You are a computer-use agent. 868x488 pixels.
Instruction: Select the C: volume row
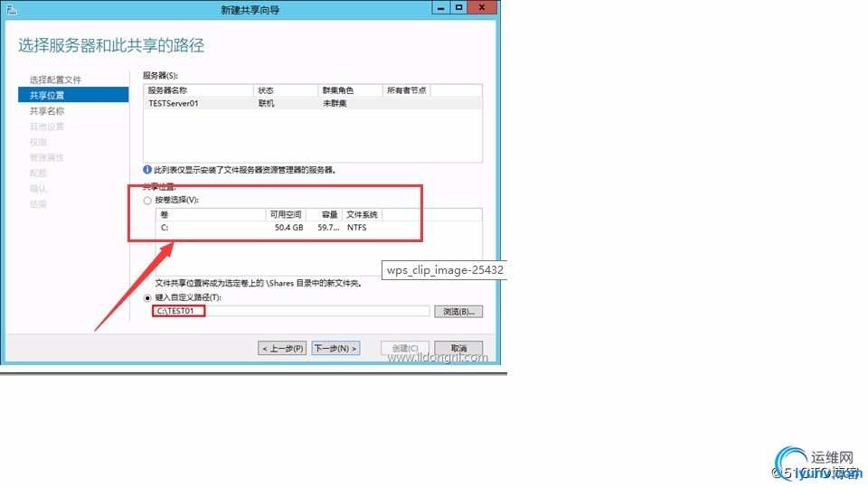(318, 228)
